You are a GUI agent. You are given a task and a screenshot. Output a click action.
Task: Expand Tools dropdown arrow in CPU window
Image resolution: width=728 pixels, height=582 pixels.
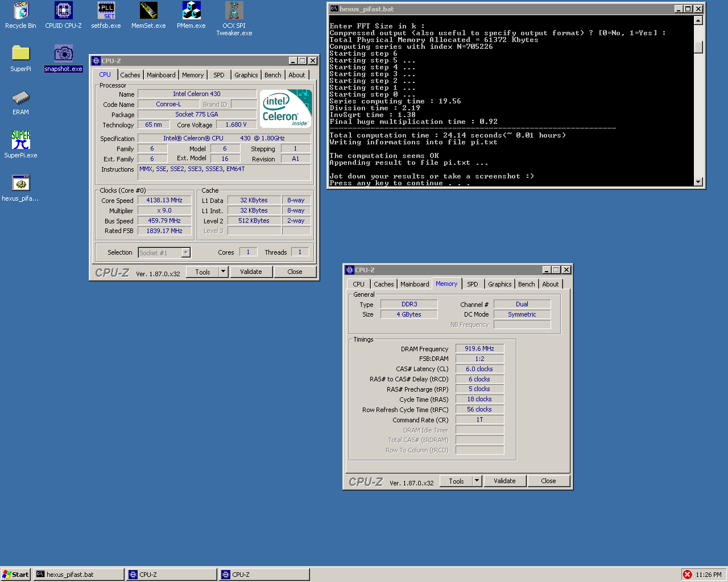pyautogui.click(x=224, y=272)
